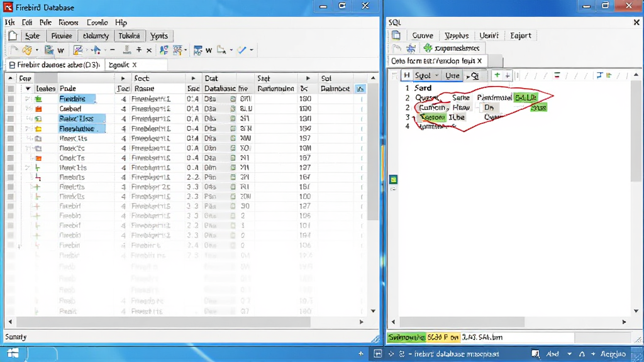Open the dropdown arrow beside the palette icon

(37, 50)
